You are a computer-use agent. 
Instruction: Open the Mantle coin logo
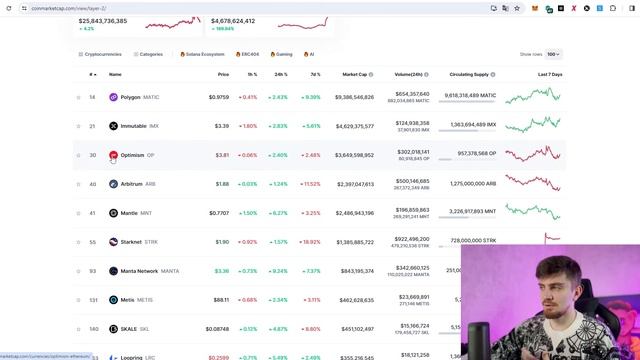coord(113,213)
